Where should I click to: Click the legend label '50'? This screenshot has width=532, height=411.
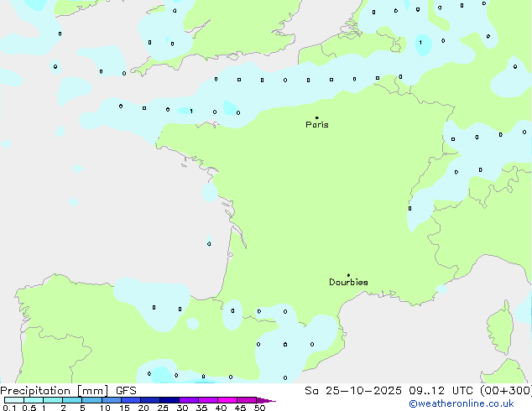coord(260,408)
